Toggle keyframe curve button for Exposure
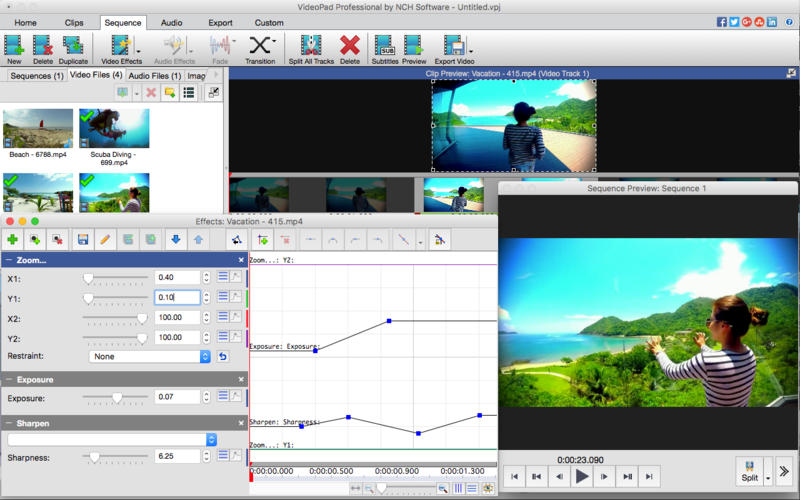The height and width of the screenshot is (500, 800). tap(236, 397)
